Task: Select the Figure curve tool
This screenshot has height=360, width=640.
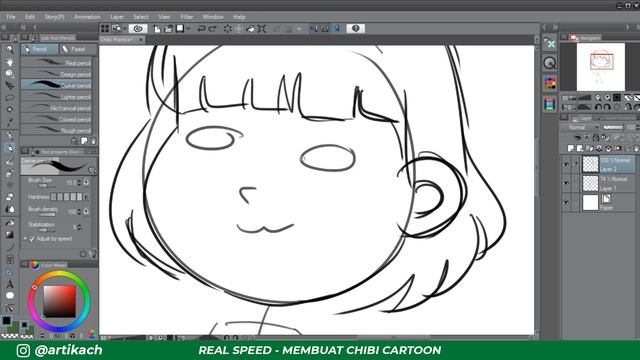Action: pyautogui.click(x=10, y=248)
